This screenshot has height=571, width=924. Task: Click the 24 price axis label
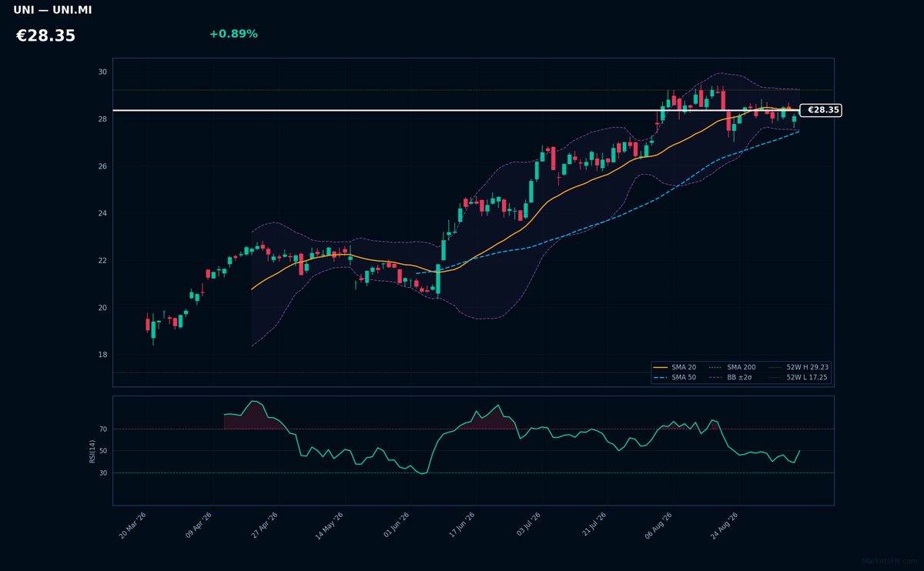tap(102, 213)
